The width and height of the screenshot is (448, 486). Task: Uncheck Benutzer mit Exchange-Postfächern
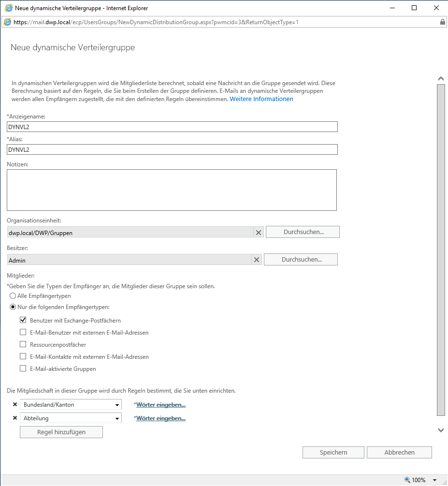[x=23, y=320]
